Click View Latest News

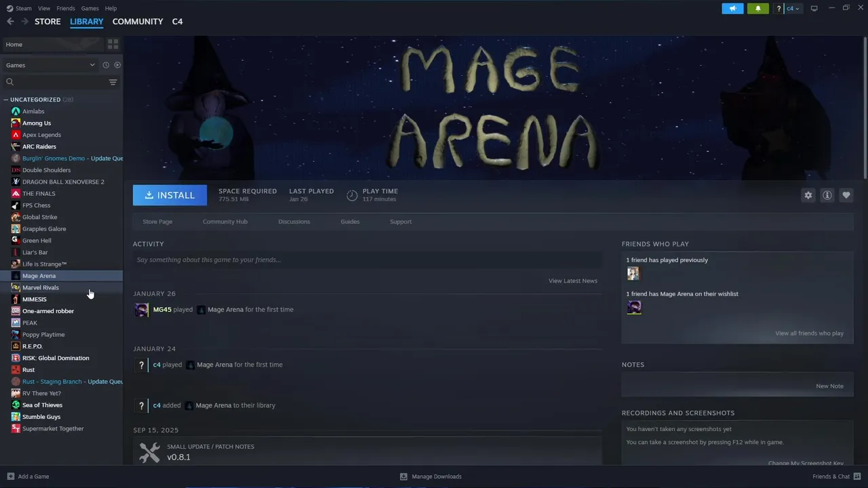point(573,281)
